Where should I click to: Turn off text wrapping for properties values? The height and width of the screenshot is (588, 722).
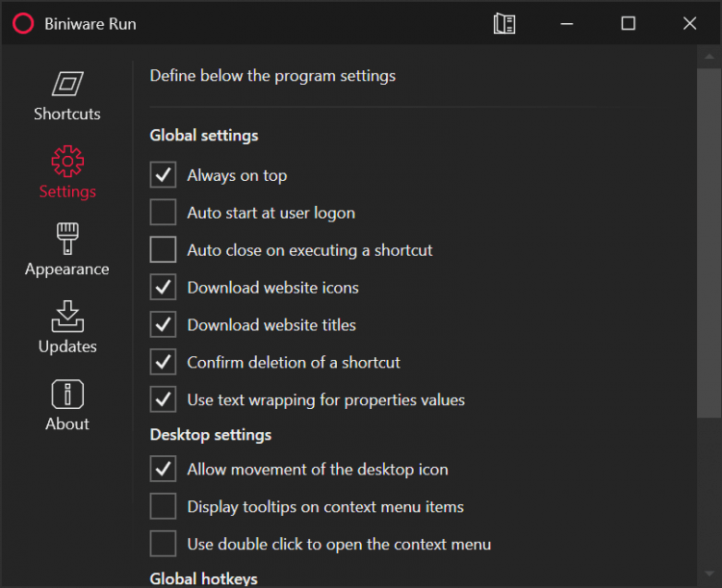(x=164, y=399)
